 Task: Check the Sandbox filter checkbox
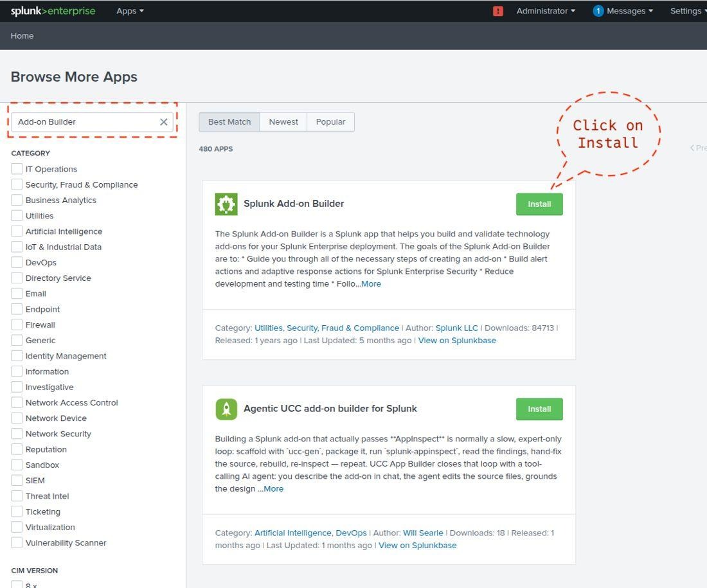[17, 465]
